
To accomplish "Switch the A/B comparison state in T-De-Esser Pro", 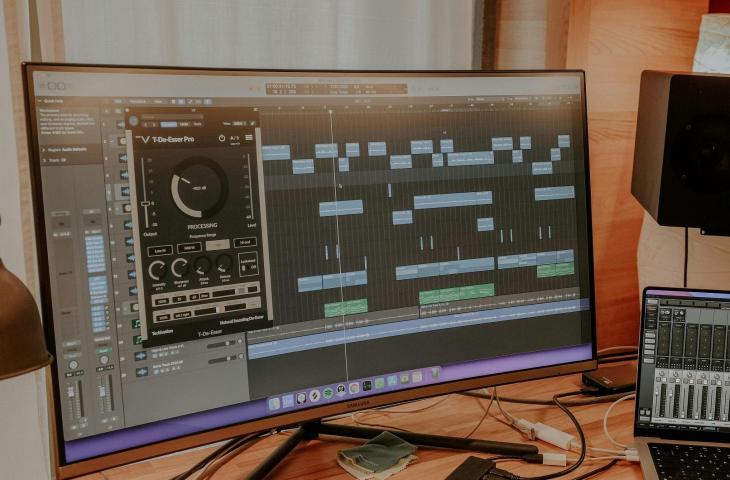I will [235, 138].
